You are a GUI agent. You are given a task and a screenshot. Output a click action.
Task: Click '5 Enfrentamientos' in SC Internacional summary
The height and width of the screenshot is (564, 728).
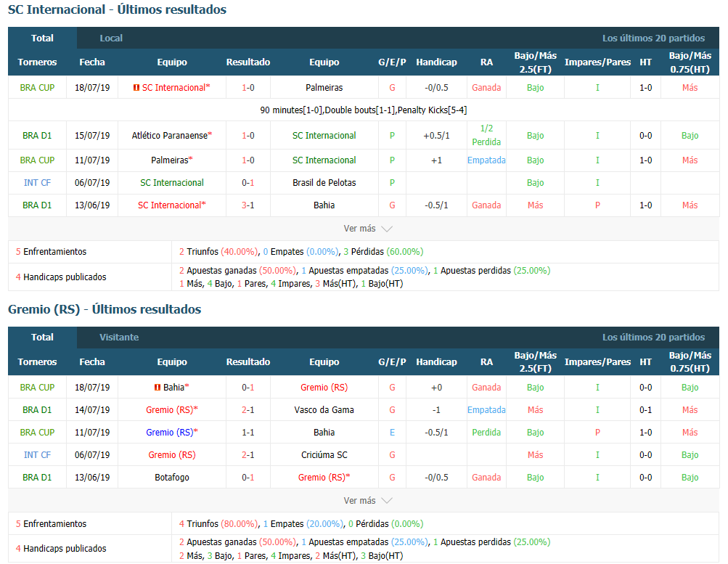pyautogui.click(x=51, y=252)
